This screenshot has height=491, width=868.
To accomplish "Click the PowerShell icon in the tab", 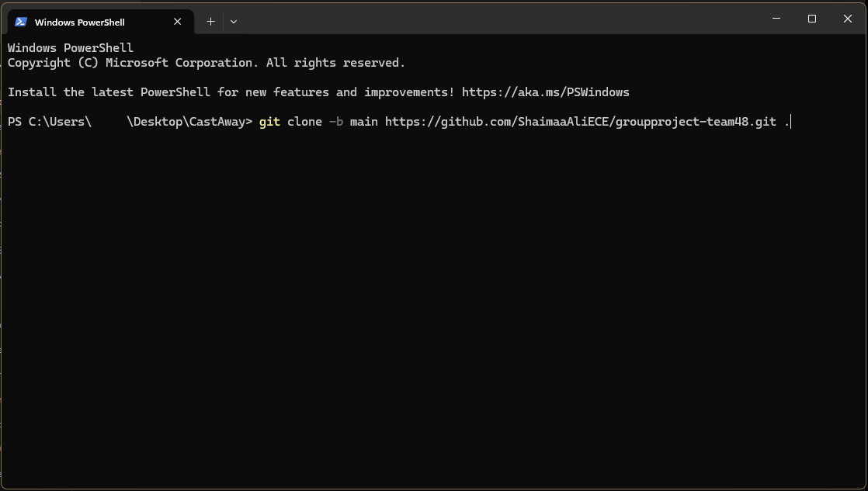I will point(21,22).
